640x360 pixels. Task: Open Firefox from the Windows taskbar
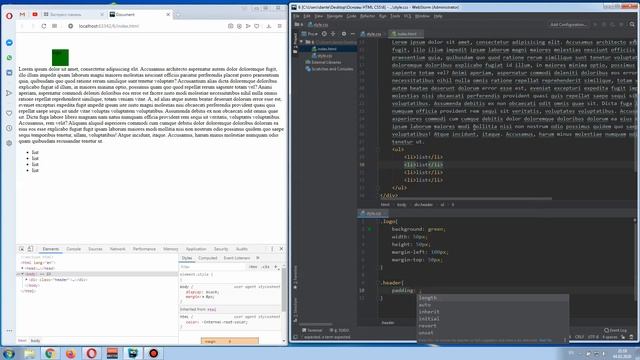pos(71,353)
